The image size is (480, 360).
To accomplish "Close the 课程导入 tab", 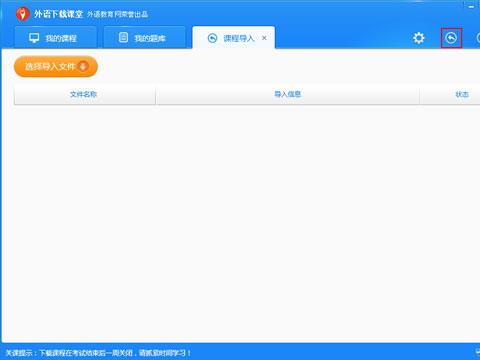I will point(264,38).
